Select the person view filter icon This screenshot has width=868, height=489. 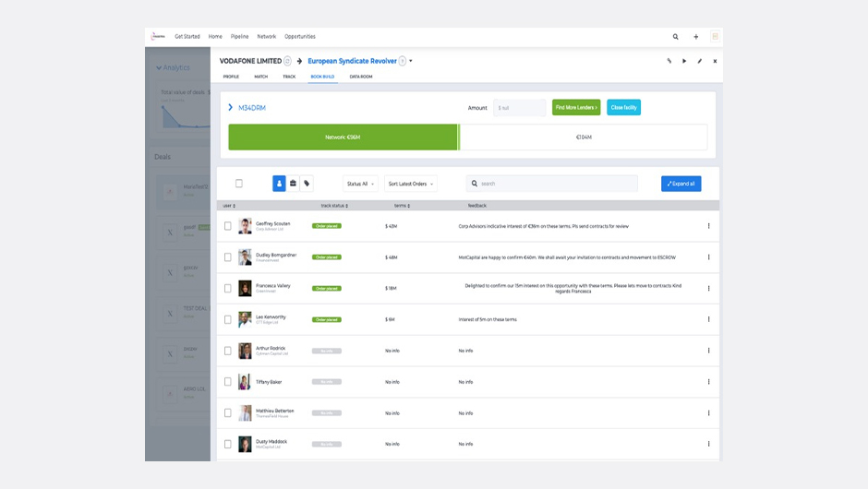pyautogui.click(x=279, y=184)
